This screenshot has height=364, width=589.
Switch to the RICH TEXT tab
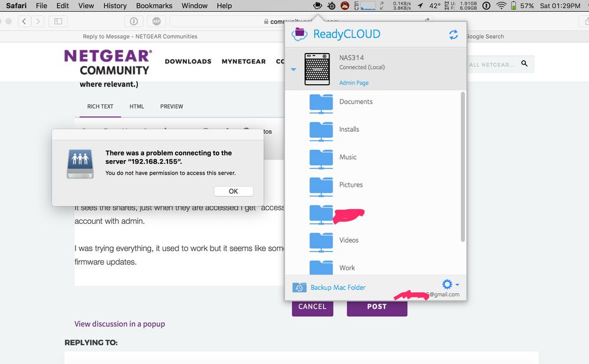[100, 107]
